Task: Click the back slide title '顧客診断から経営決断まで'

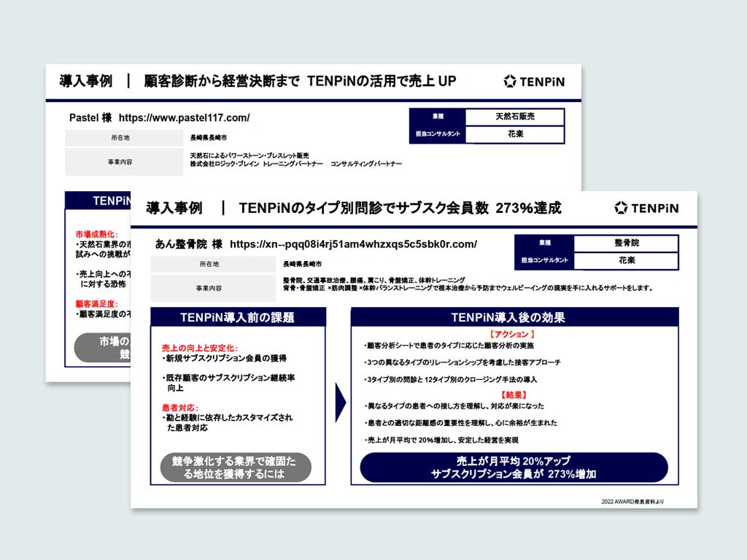Action: 222,81
